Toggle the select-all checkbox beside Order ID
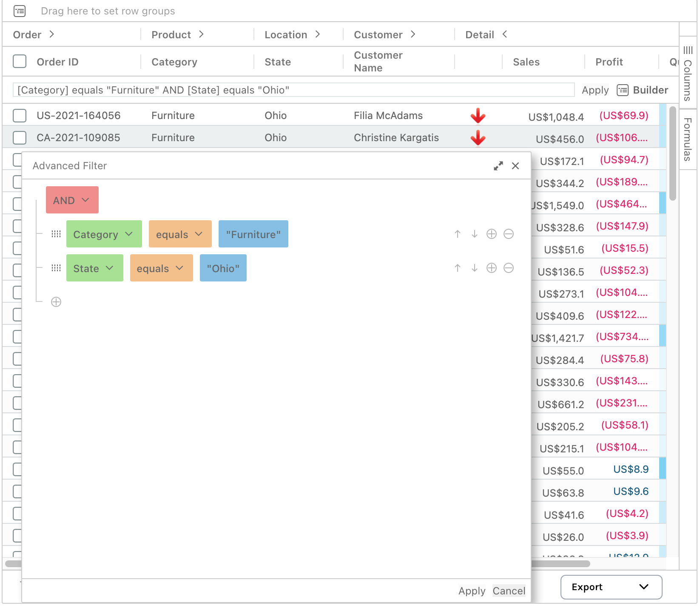Image resolution: width=700 pixels, height=608 pixels. point(20,62)
